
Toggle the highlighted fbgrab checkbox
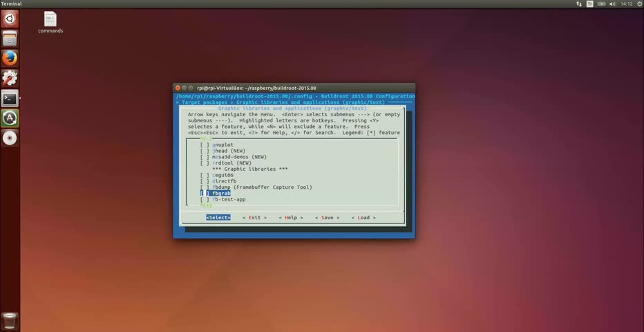pyautogui.click(x=205, y=193)
